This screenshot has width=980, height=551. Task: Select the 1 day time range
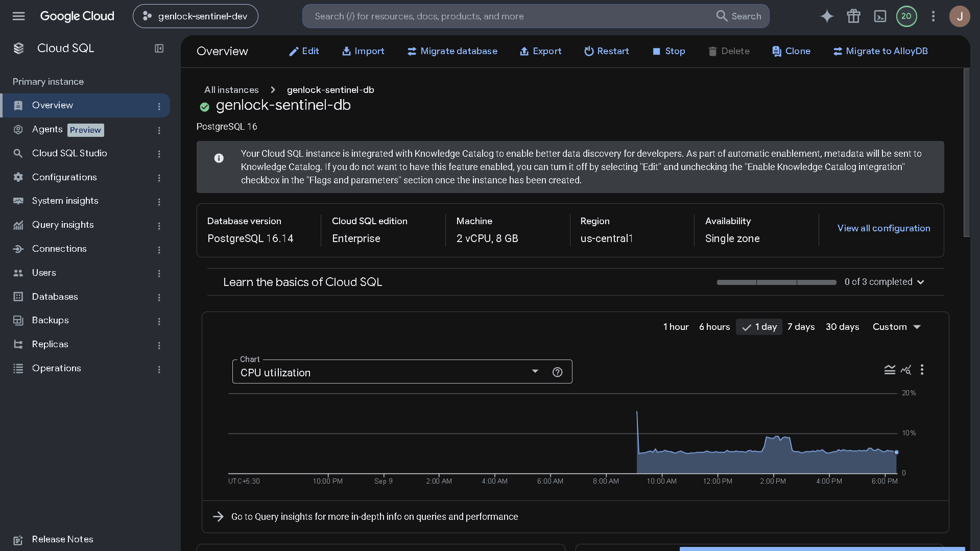click(x=759, y=327)
